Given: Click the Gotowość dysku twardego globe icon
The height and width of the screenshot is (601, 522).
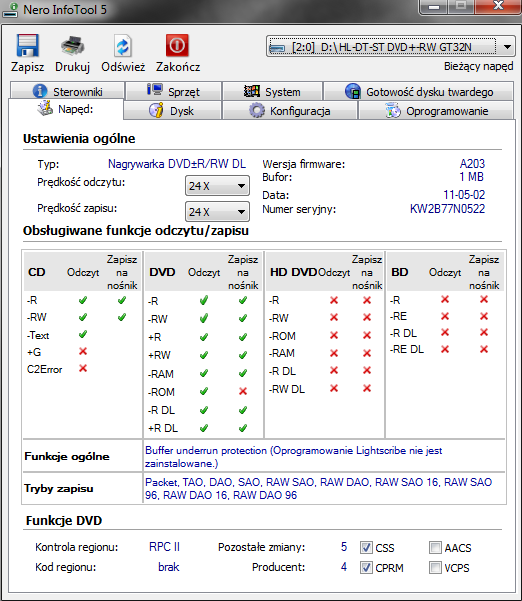Looking at the screenshot, I should [x=353, y=91].
